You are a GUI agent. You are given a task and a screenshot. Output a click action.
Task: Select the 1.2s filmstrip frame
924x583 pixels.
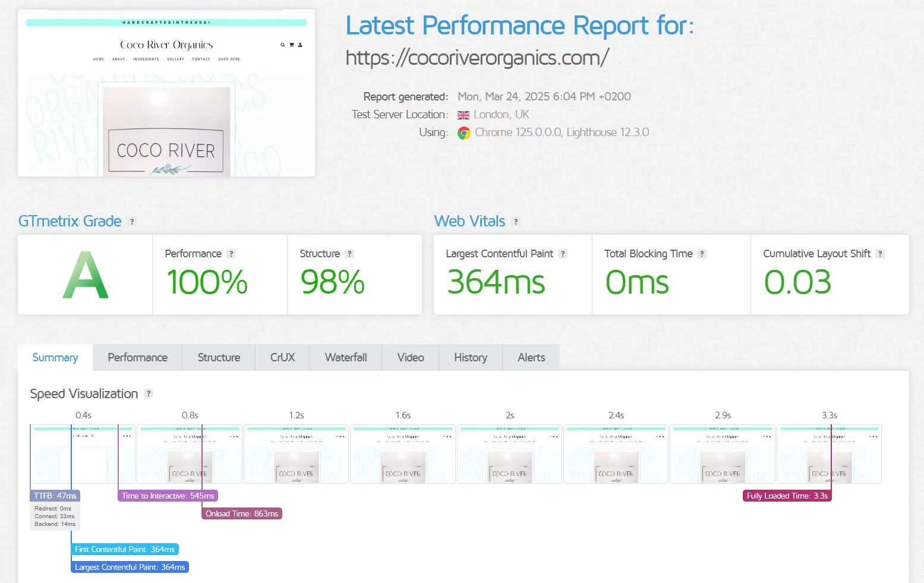pyautogui.click(x=296, y=454)
